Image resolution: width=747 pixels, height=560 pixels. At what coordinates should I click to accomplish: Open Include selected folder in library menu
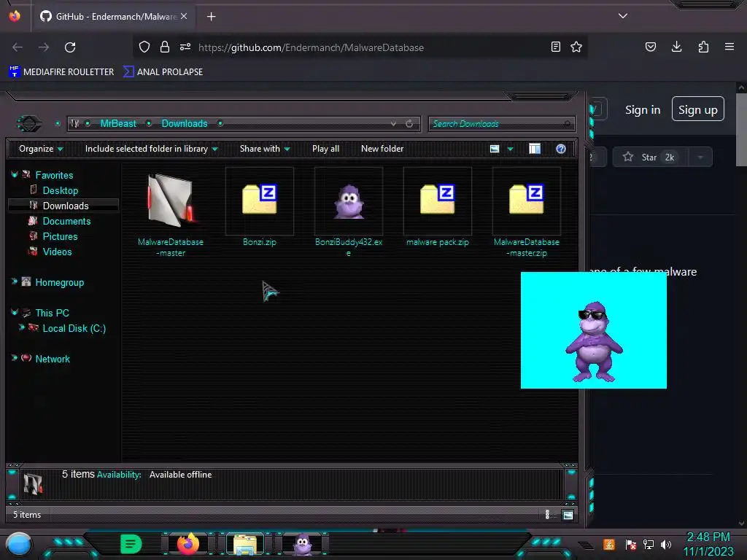[151, 149]
